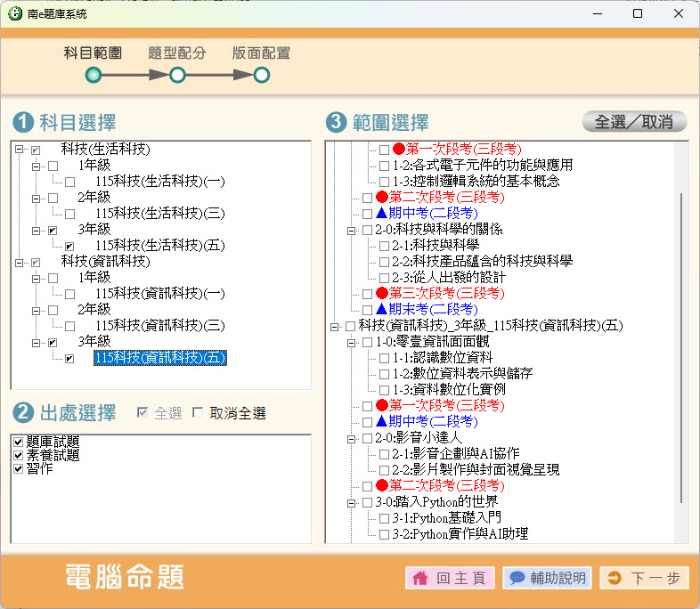Select 2年級 under 科技(資訊科技)

[x=94, y=309]
